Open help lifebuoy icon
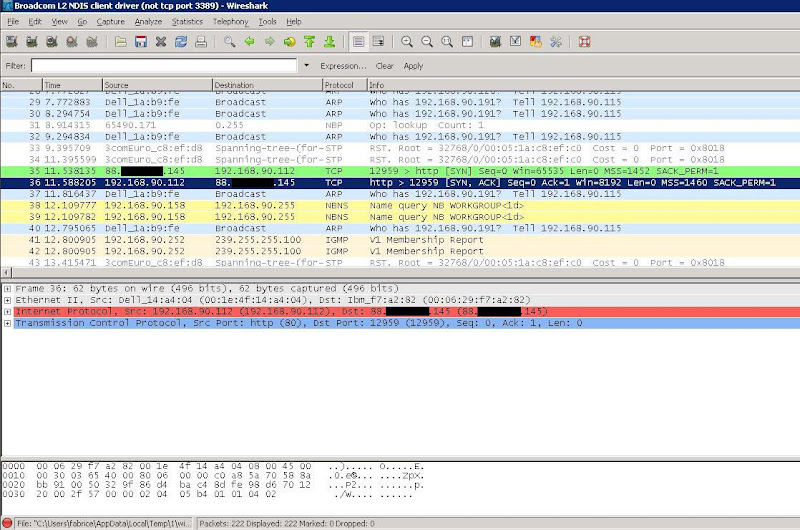This screenshot has height=530, width=800. (585, 42)
